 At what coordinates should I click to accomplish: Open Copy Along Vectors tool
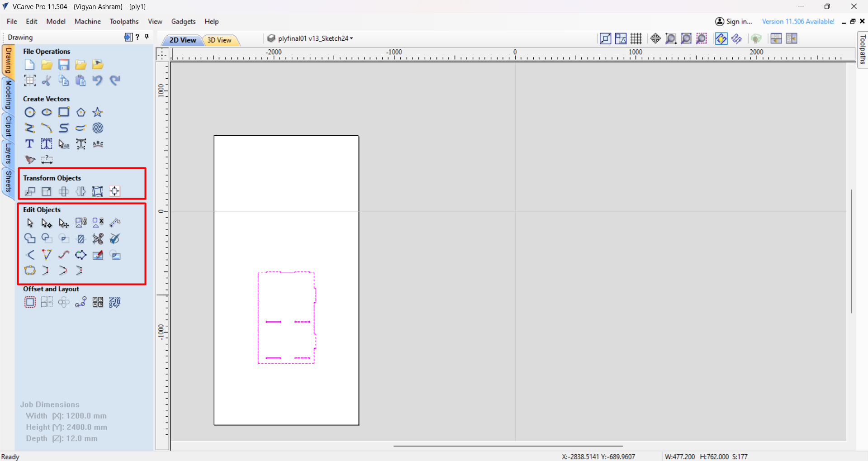81,302
